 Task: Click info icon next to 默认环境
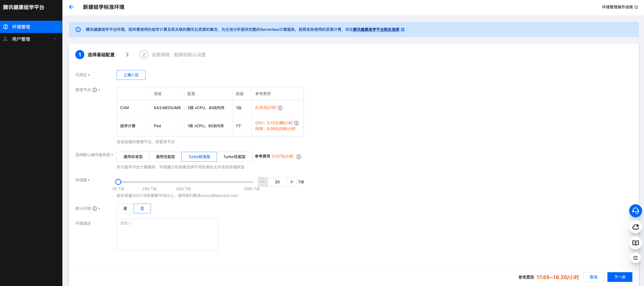pos(94,209)
